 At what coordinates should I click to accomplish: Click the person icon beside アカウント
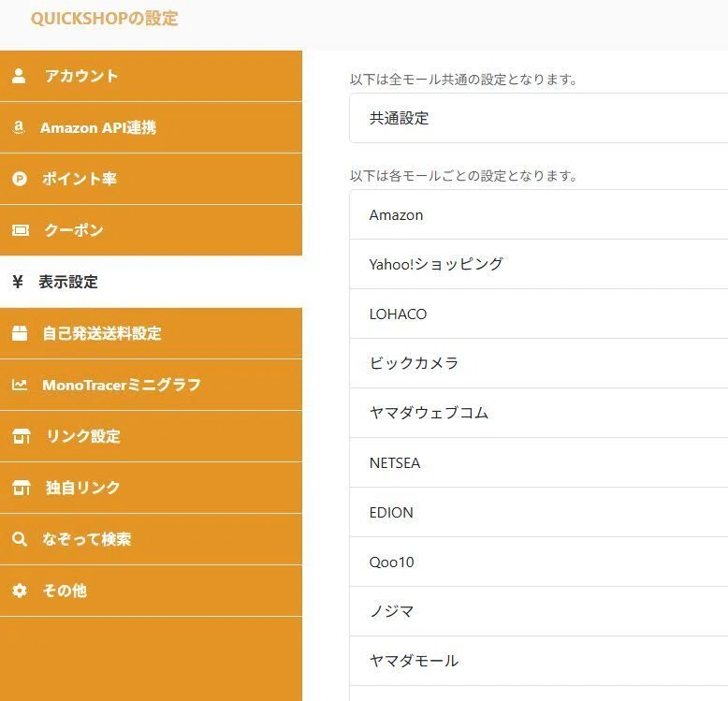pyautogui.click(x=19, y=76)
